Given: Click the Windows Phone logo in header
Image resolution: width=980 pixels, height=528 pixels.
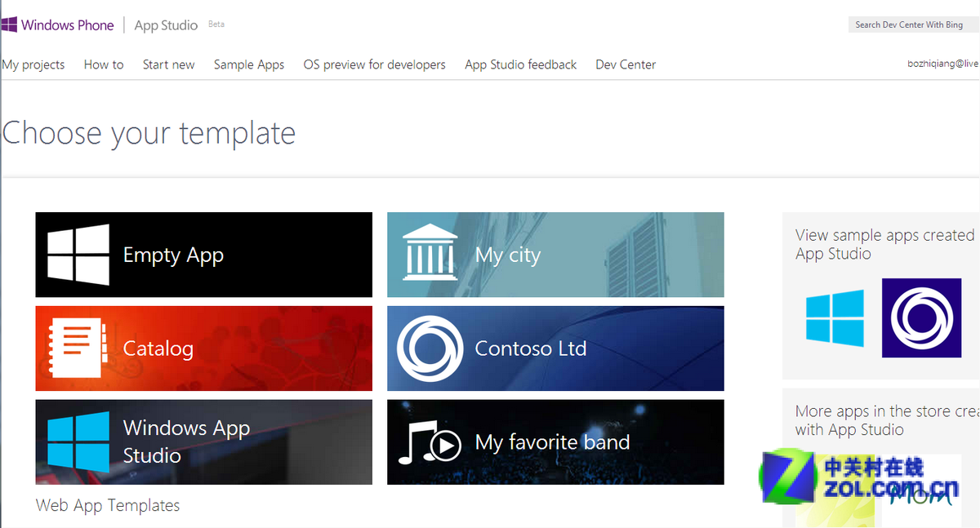Looking at the screenshot, I should [57, 25].
